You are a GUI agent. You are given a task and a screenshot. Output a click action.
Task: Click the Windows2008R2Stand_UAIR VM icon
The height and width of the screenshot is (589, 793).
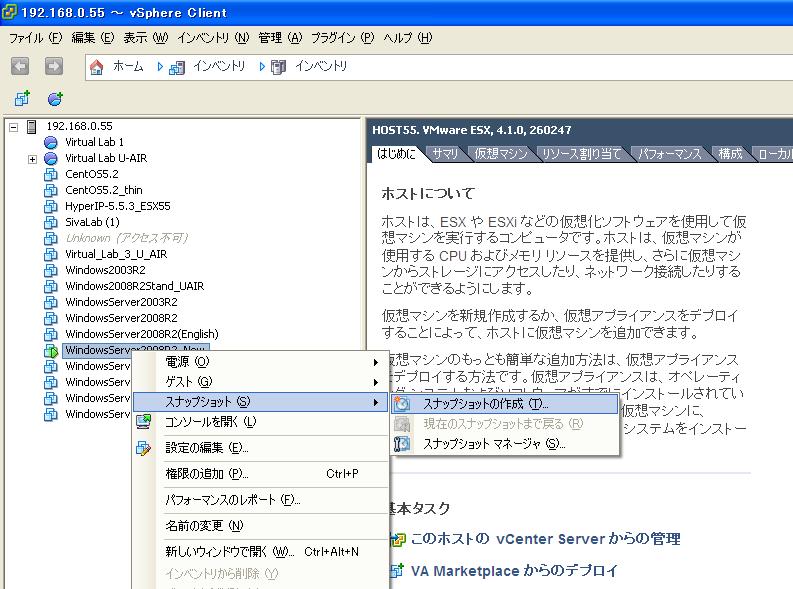pyautogui.click(x=51, y=286)
